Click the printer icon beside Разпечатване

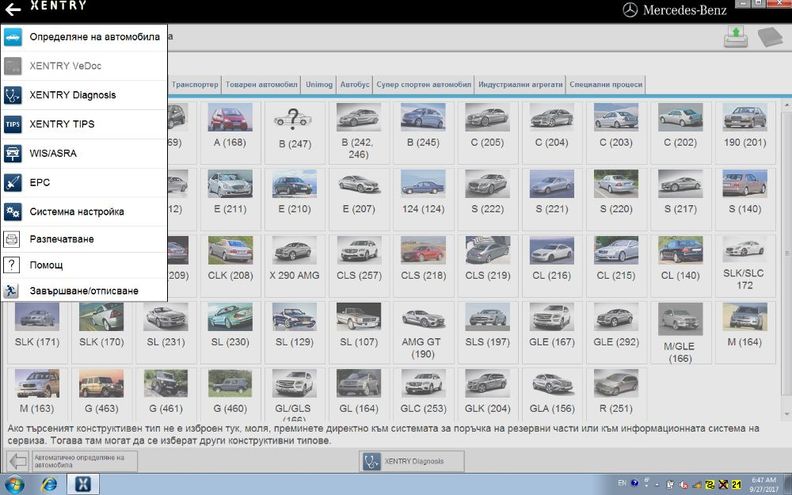12,239
